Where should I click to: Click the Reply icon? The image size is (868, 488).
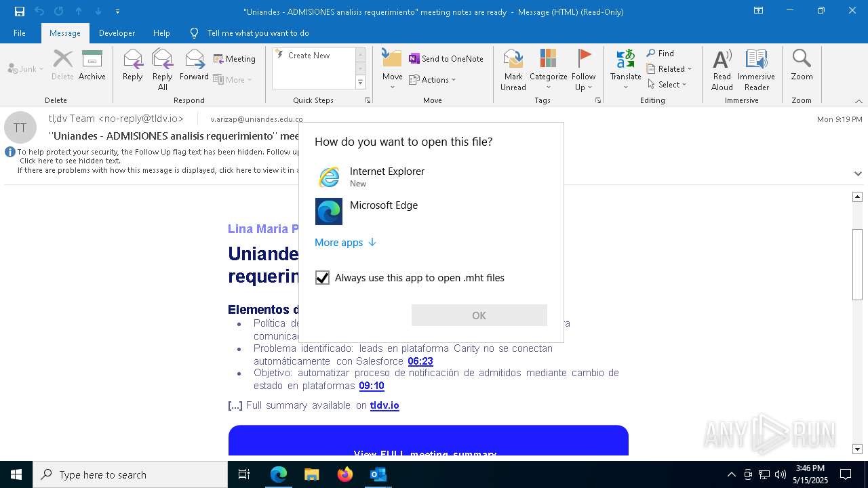(x=133, y=65)
